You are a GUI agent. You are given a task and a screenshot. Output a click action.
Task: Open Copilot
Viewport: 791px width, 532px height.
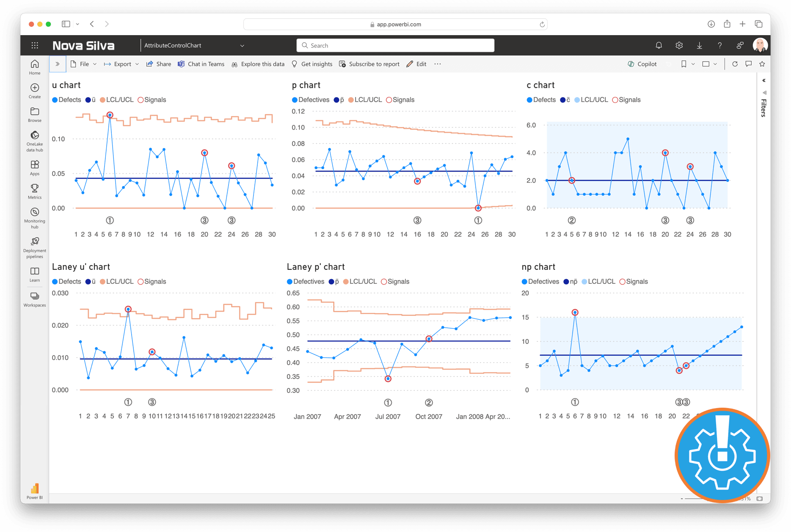[642, 64]
